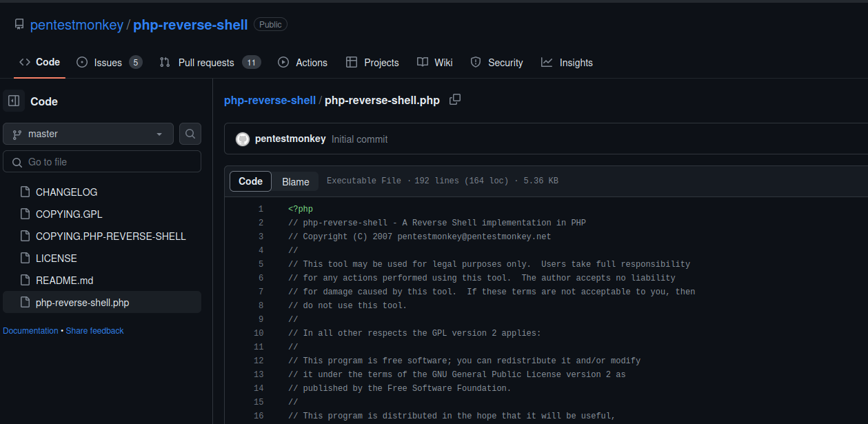Click the Issues count badge showing 5

click(x=136, y=63)
